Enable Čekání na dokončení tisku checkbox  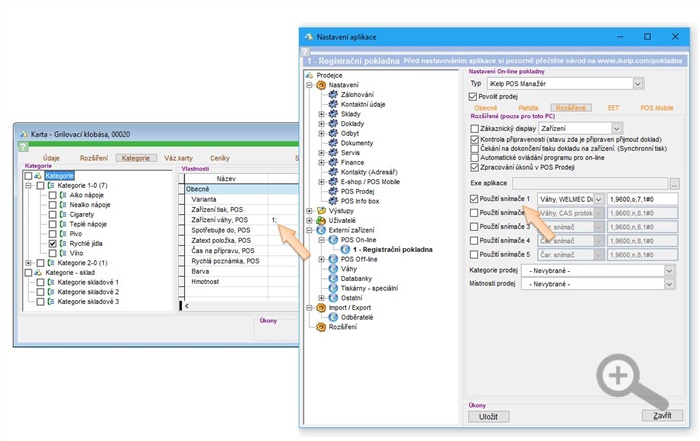[475, 149]
